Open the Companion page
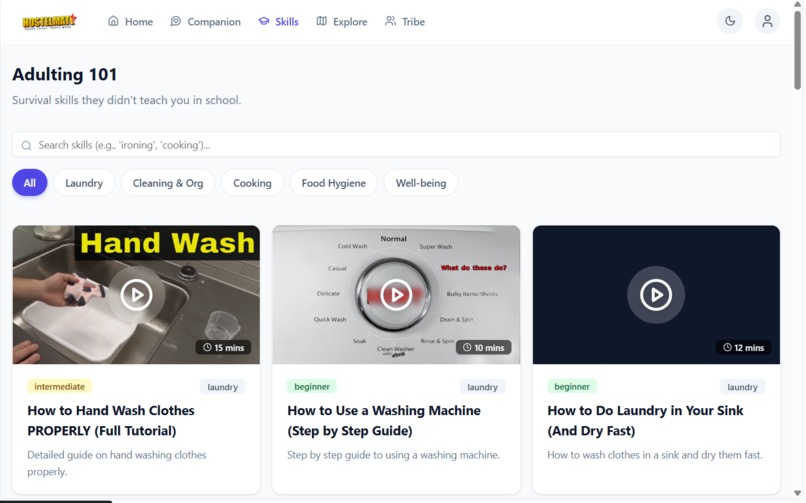 [x=206, y=22]
